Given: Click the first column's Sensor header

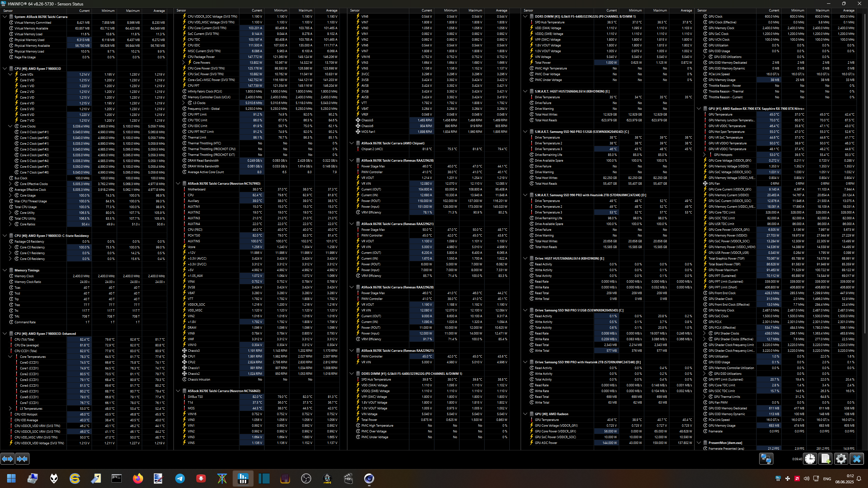Looking at the screenshot, I should [x=8, y=11].
